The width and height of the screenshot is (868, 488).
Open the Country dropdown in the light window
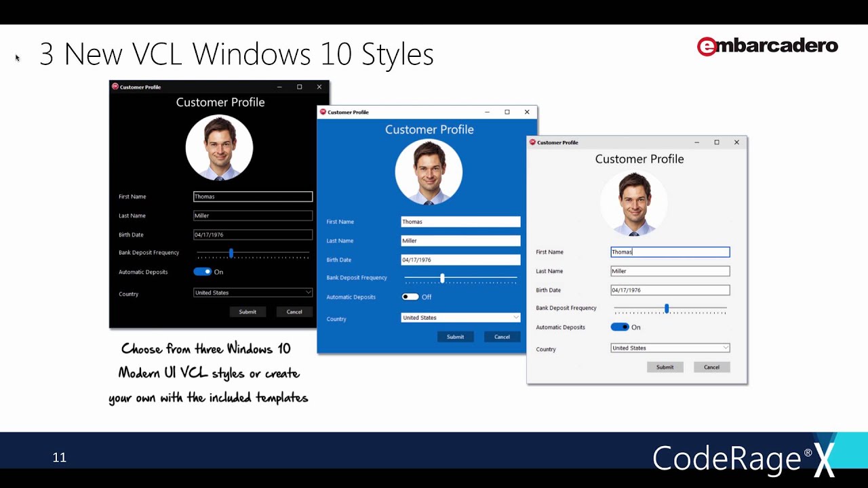pyautogui.click(x=671, y=348)
